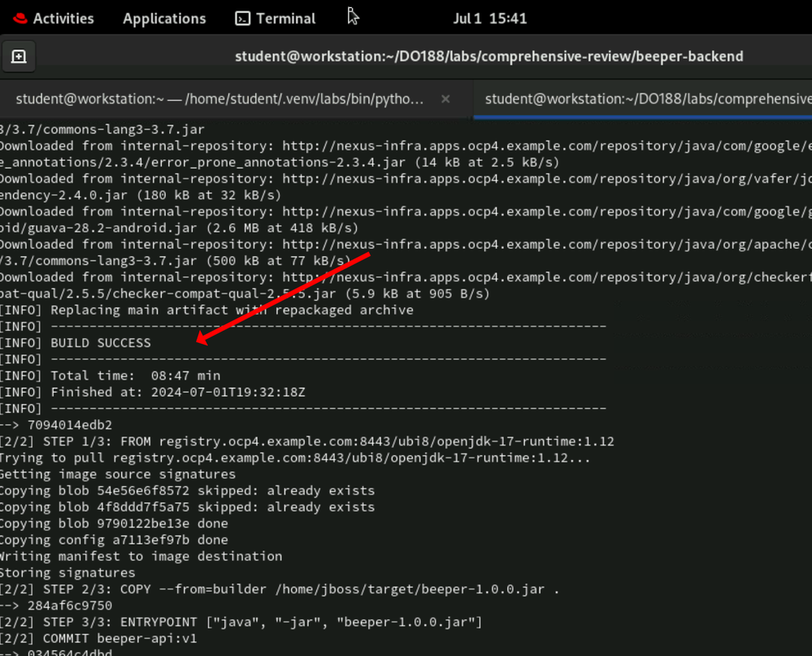Click the guava-28.2-android.jar line
The height and width of the screenshot is (656, 812).
(x=179, y=228)
